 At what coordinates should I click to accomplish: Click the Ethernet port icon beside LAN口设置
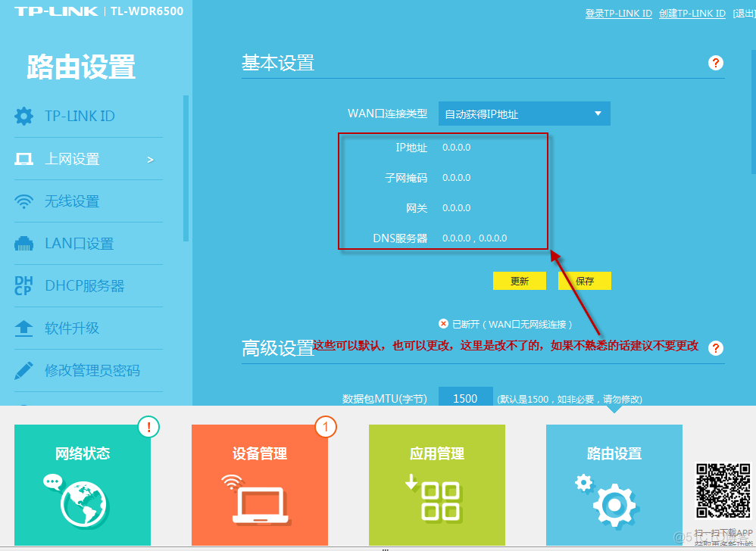(23, 244)
